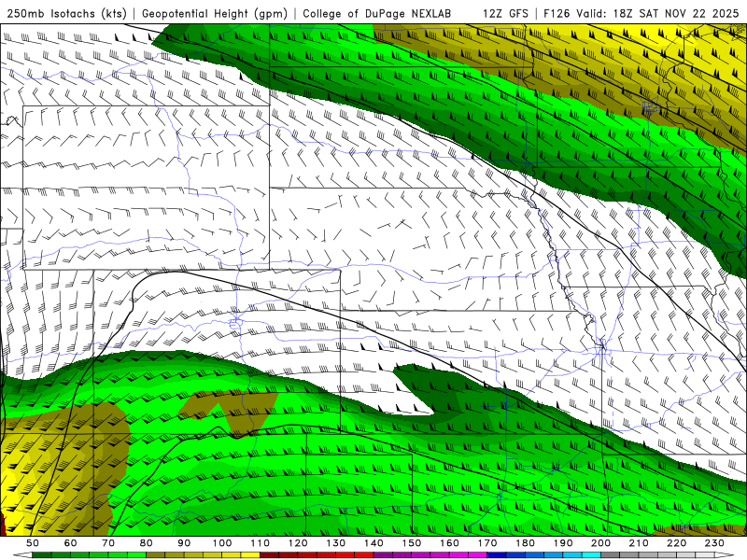Click the 210 kts scale label
This screenshot has width=747, height=560.
tap(639, 543)
